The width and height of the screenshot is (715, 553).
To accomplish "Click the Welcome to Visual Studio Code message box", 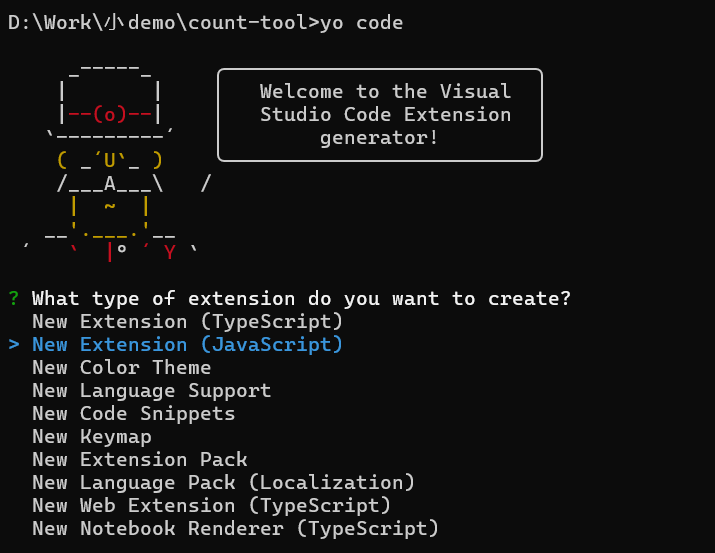I will (x=380, y=115).
